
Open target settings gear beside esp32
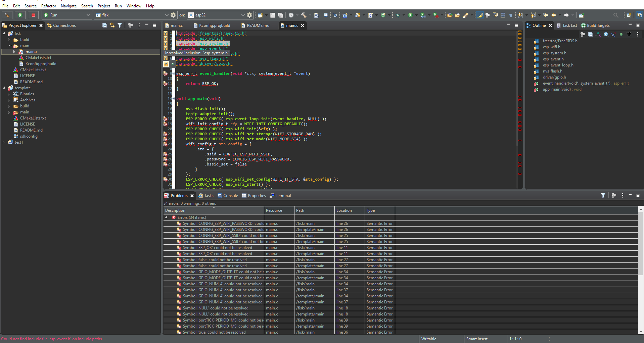coord(249,15)
